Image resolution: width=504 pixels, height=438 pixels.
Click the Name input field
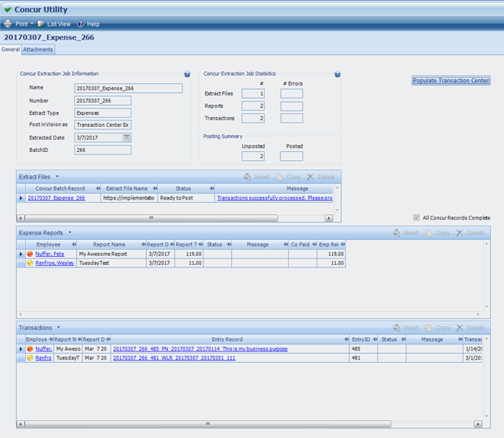click(128, 88)
